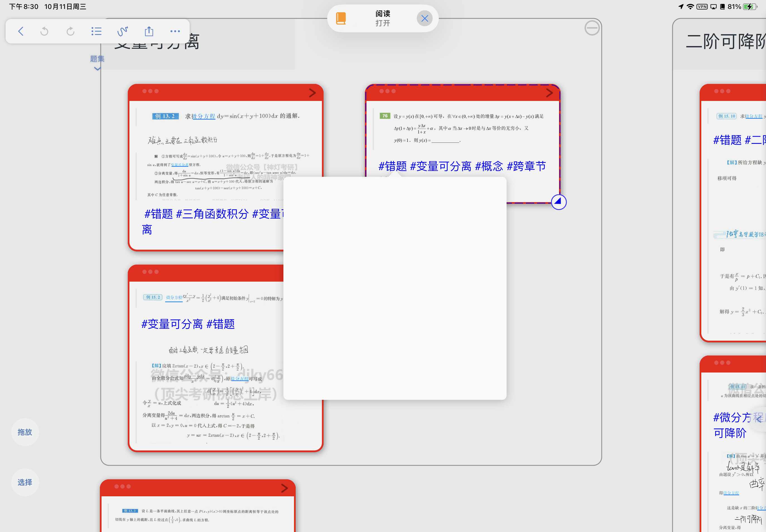
Task: Click the three dots on 例 15.2 card
Action: click(x=150, y=272)
